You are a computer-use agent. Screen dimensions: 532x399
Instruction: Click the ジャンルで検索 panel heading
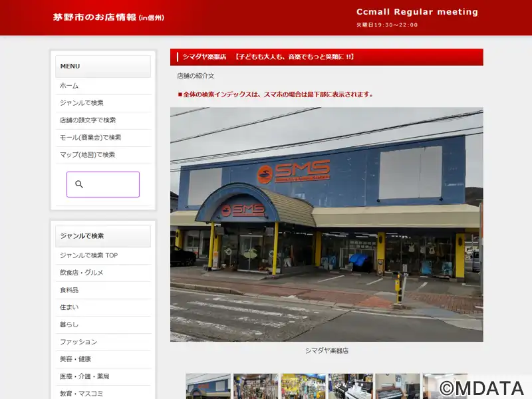[103, 236]
